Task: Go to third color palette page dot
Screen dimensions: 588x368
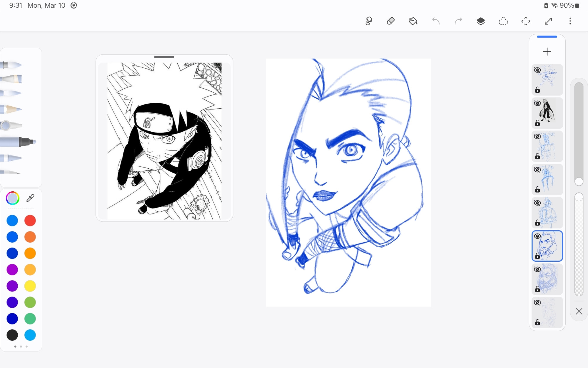Action: 26,347
